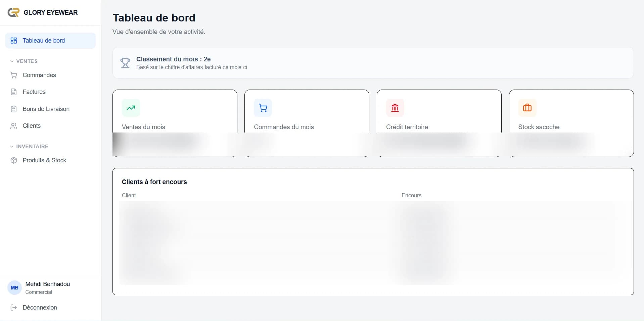Click the Tableau de bord grid icon
The width and height of the screenshot is (644, 321).
click(x=14, y=41)
